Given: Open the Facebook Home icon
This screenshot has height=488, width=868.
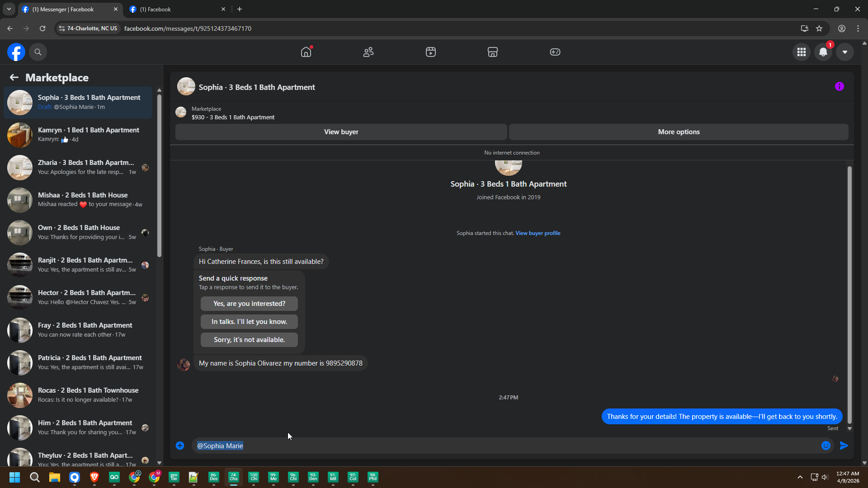Looking at the screenshot, I should [x=306, y=52].
